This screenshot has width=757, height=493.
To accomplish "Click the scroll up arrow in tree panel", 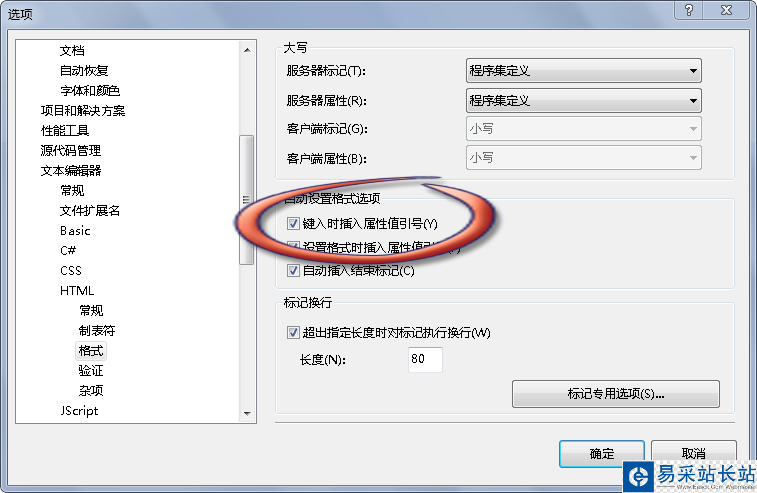I will (247, 50).
